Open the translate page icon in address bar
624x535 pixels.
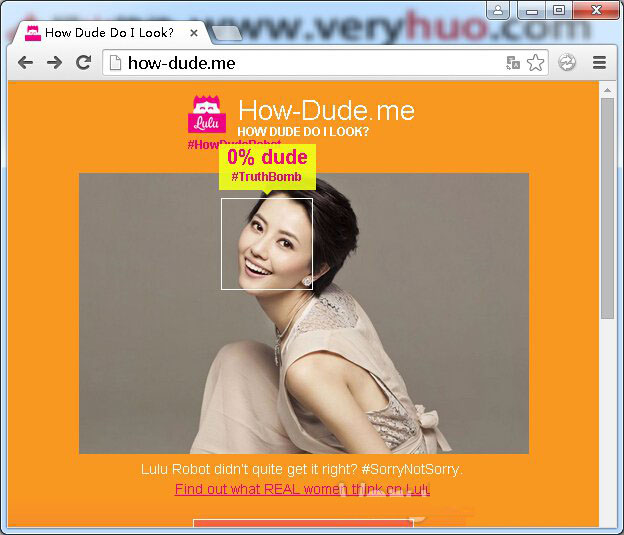click(513, 63)
